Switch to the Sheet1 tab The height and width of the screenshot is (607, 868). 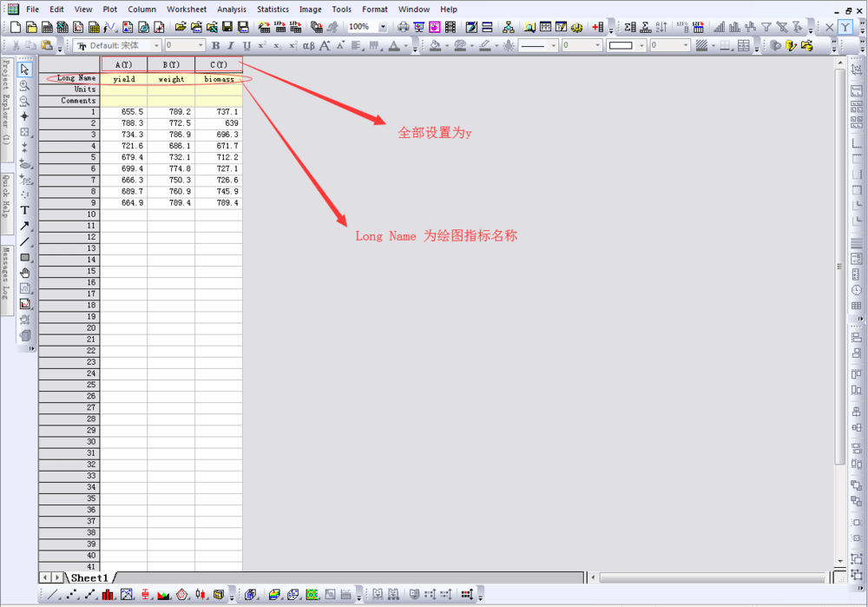pyautogui.click(x=89, y=577)
